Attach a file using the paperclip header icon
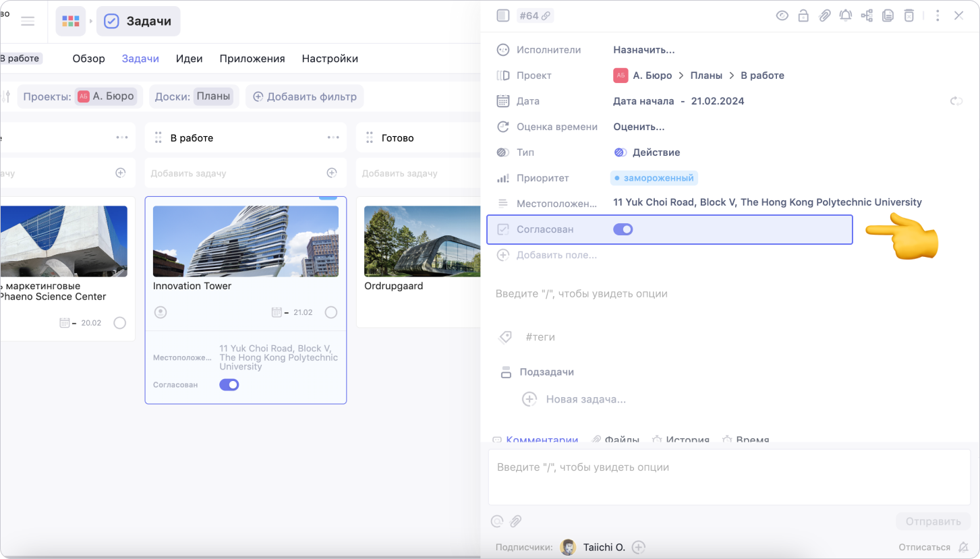This screenshot has height=559, width=980. [x=824, y=16]
